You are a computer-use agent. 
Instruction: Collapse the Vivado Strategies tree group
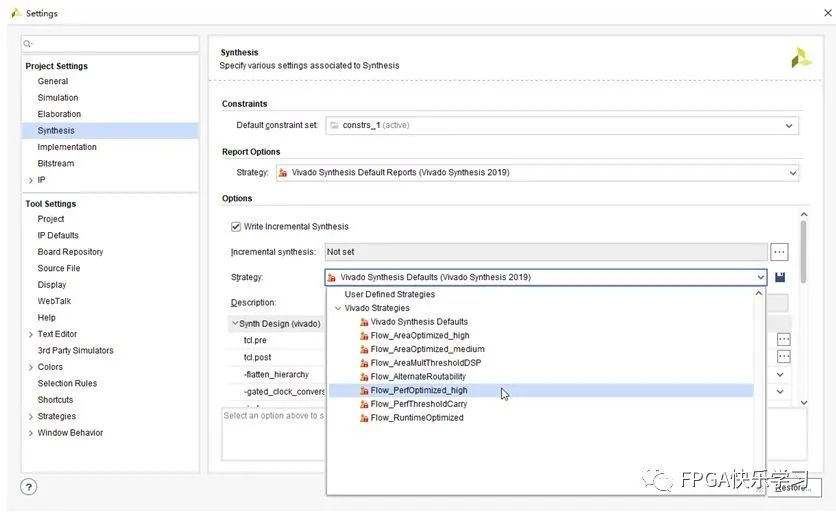(x=338, y=308)
